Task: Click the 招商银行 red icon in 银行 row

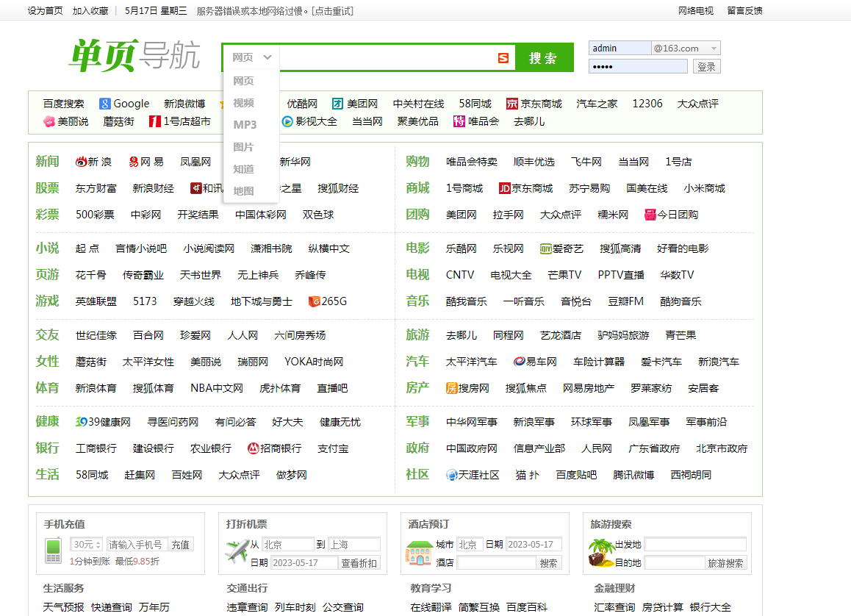Action: click(253, 448)
